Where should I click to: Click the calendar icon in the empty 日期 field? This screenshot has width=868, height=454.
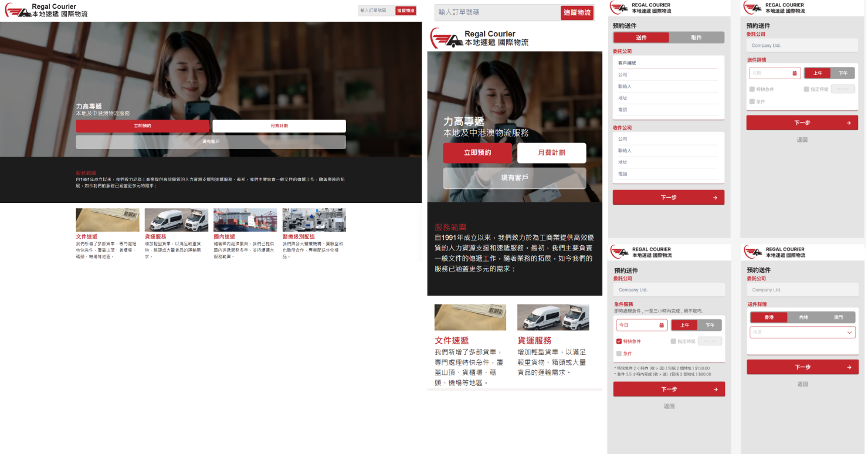795,73
